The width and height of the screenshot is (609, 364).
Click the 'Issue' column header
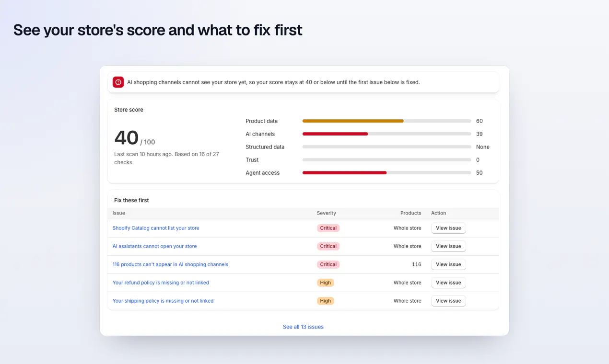[x=119, y=213]
